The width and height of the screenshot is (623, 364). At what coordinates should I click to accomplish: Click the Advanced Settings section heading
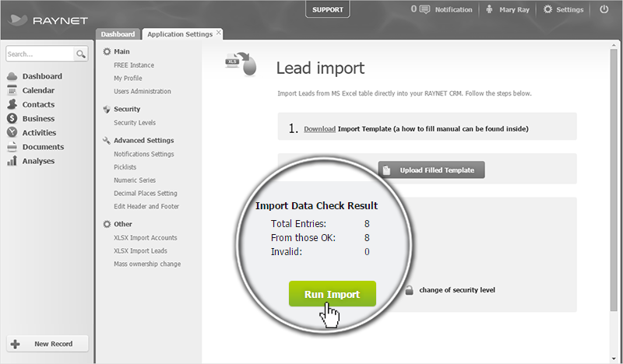(x=144, y=141)
